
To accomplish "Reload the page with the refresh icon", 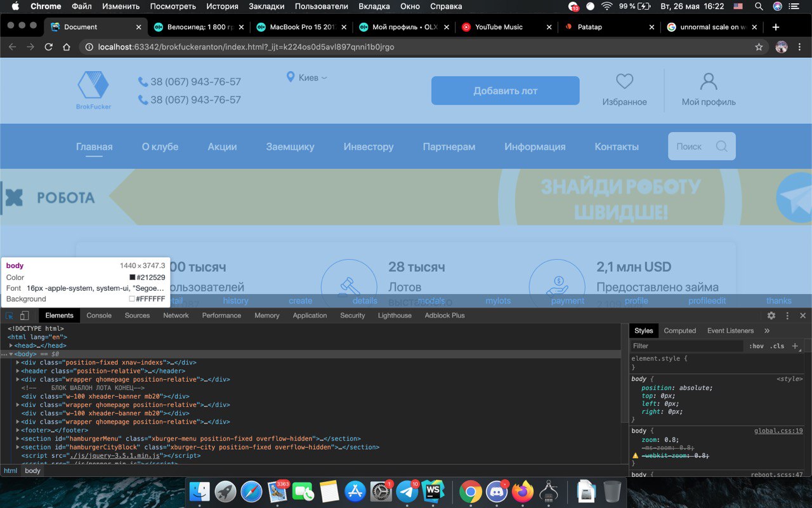I will tap(48, 47).
